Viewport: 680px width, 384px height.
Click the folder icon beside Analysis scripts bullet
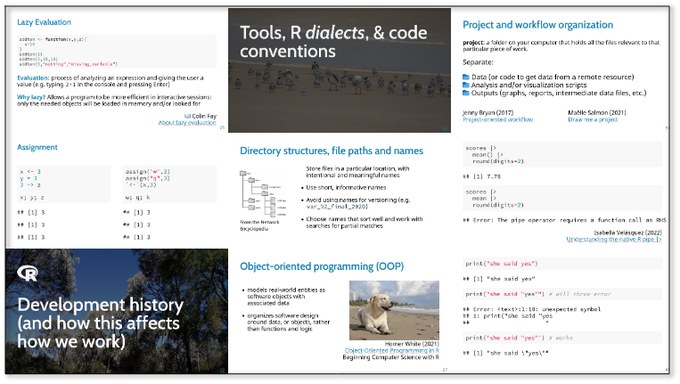pyautogui.click(x=466, y=85)
